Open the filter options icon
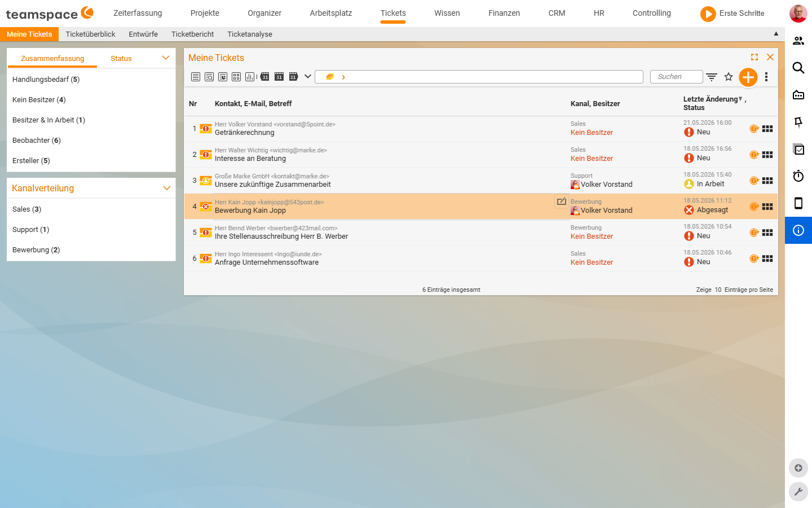 tap(712, 77)
